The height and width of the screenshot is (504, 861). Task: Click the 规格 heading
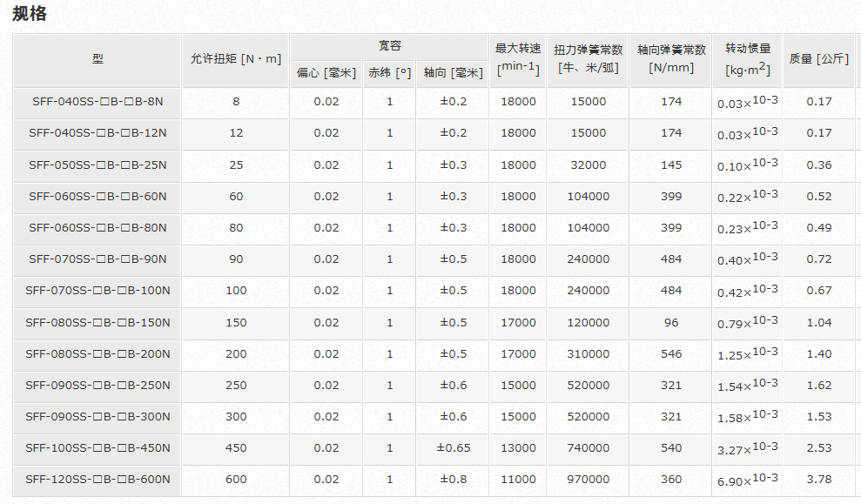[30, 13]
